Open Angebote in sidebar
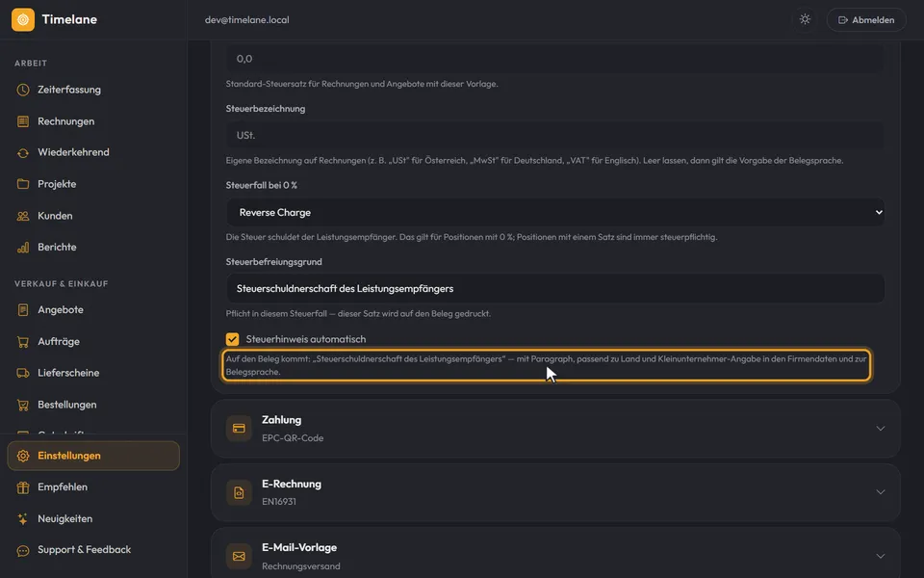This screenshot has height=578, width=924. 93,309
